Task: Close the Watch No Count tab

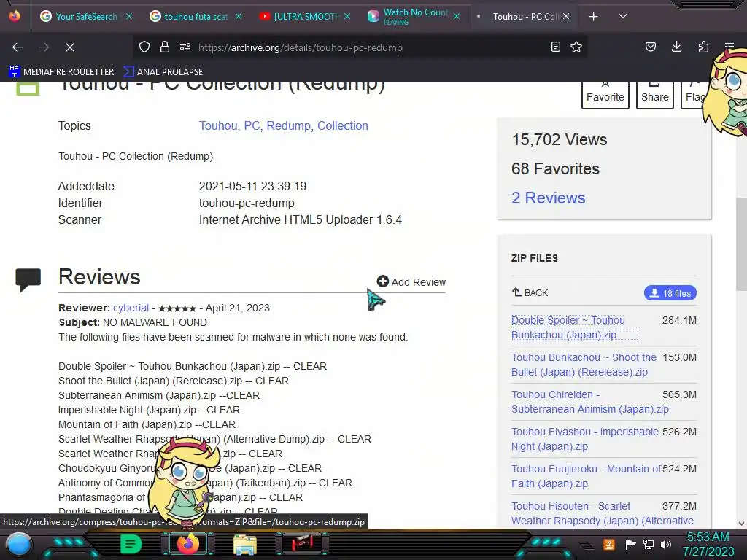Action: (457, 16)
